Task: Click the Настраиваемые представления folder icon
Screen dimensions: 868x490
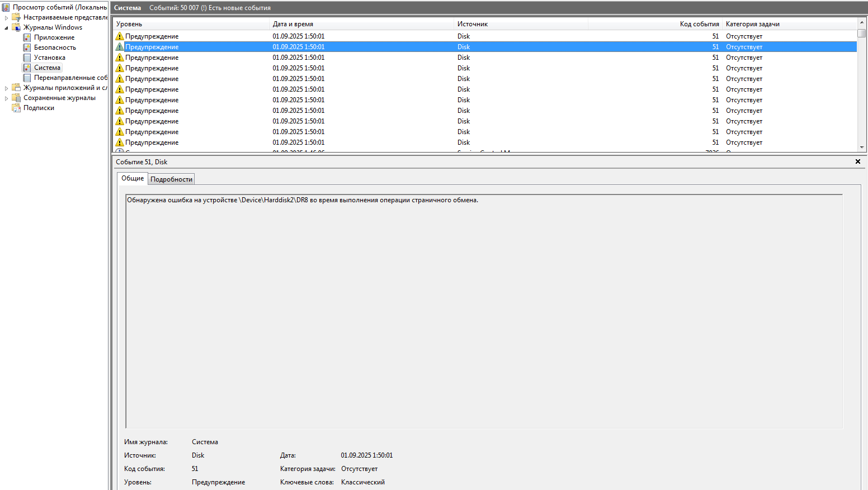Action: point(16,17)
